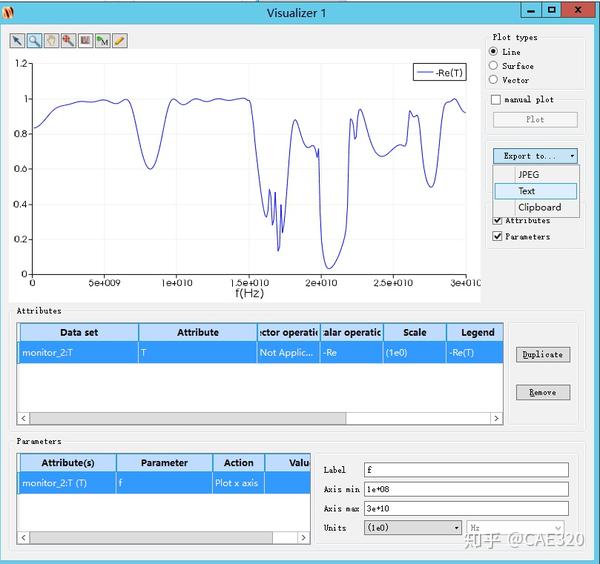
Task: Uncheck the Parameters checkbox
Action: pyautogui.click(x=497, y=236)
